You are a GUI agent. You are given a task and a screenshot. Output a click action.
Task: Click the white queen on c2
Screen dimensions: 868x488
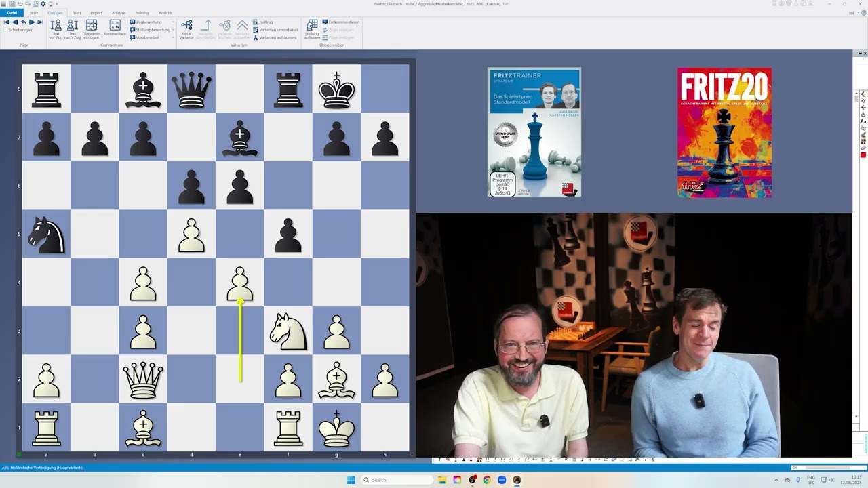[x=143, y=379]
